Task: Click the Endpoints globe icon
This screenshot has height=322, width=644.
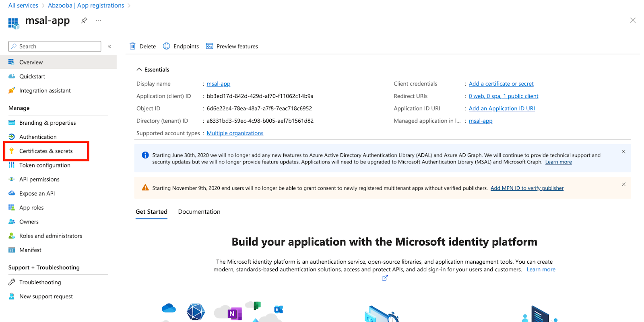Action: tap(166, 46)
